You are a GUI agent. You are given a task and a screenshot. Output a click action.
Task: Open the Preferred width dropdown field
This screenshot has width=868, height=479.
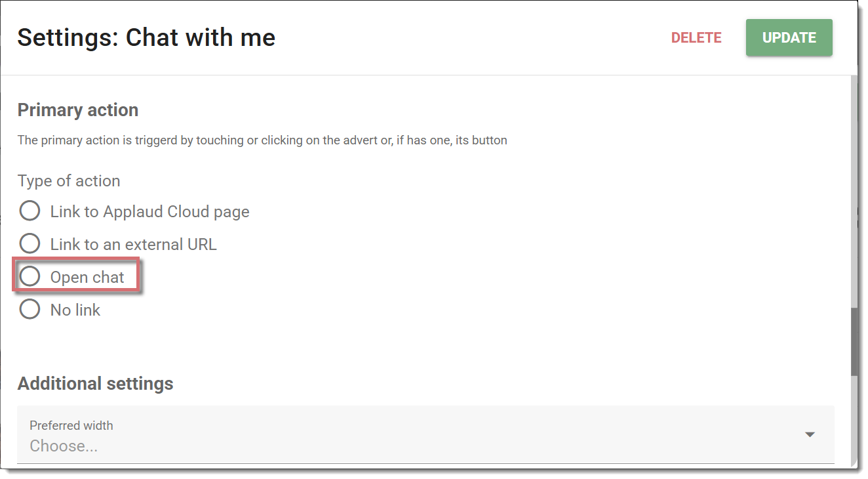[x=426, y=435]
